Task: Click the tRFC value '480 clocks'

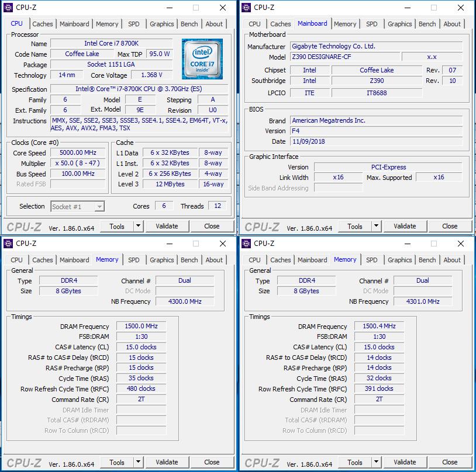Action: point(141,388)
